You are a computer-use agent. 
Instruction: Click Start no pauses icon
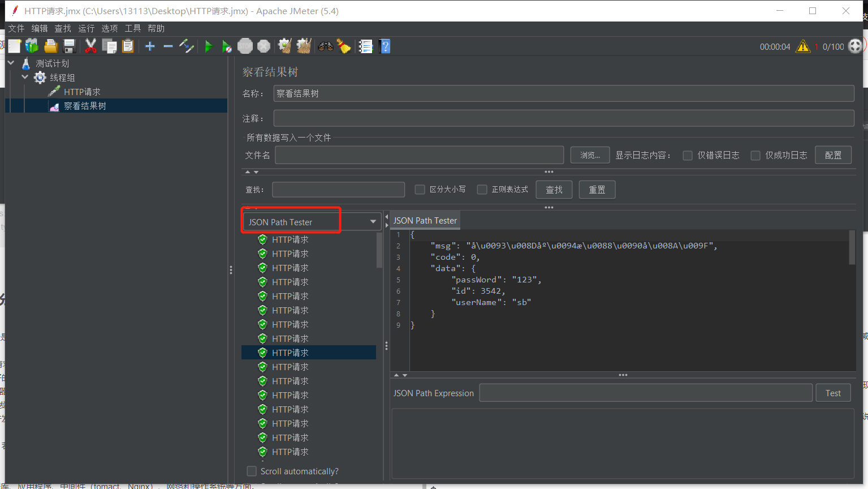pos(227,46)
